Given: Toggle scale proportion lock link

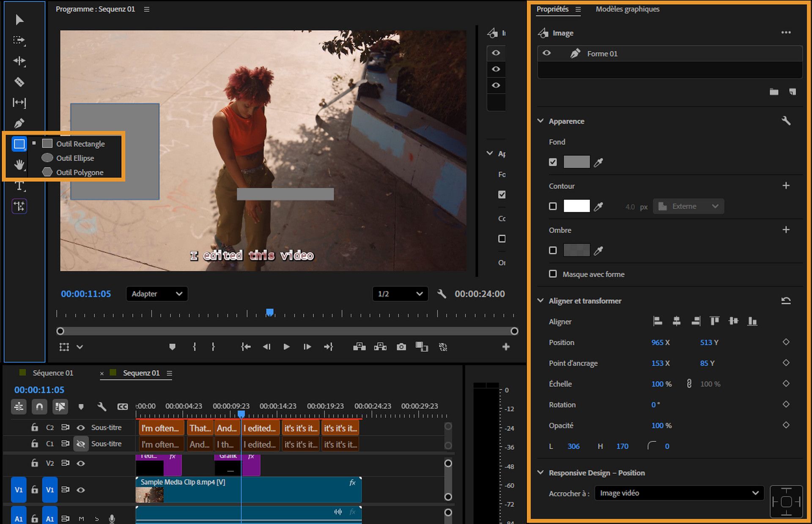Looking at the screenshot, I should [x=689, y=384].
